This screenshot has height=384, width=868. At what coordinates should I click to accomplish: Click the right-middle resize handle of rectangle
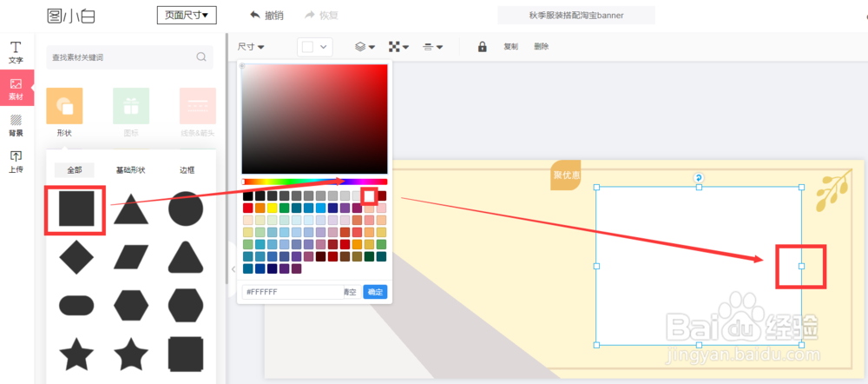801,266
